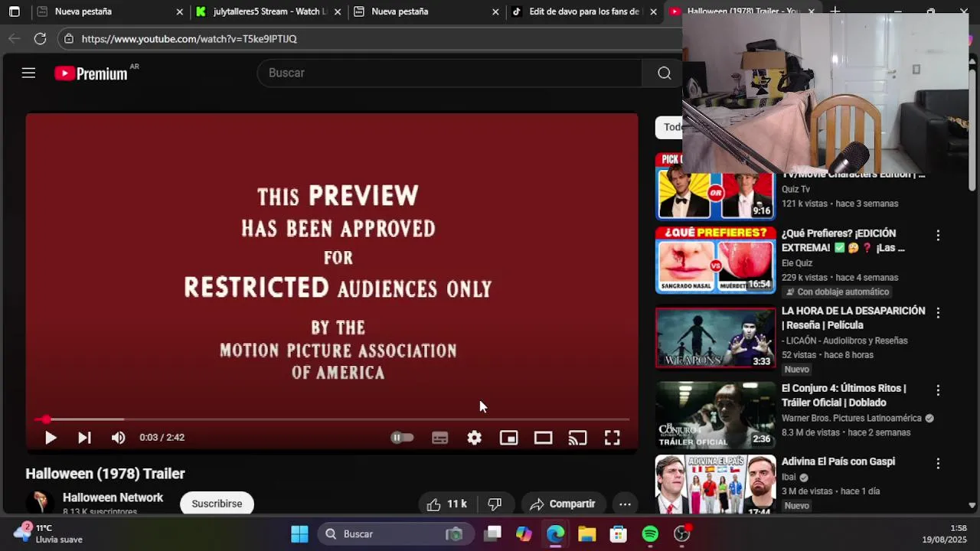Screen dimensions: 980x551
Task: Open the Qué Prefieres EDICIÓN EXTREMA thumbnail
Action: (x=715, y=260)
